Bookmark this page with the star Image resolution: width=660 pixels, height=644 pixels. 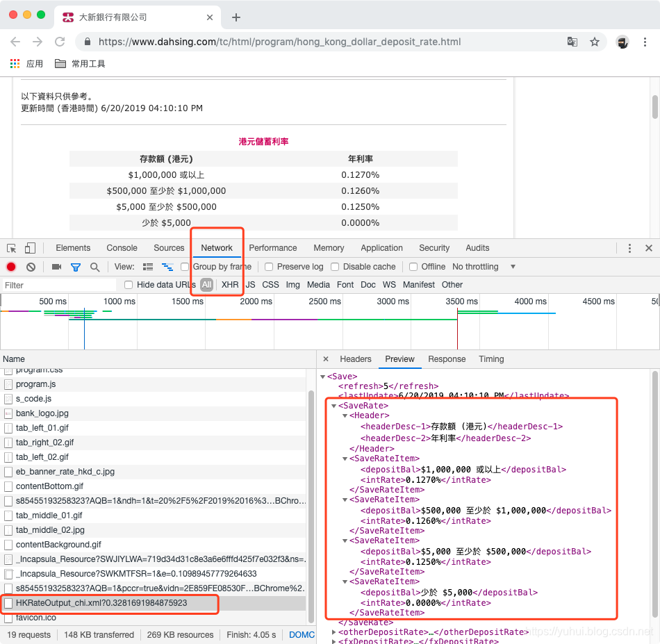[x=594, y=42]
